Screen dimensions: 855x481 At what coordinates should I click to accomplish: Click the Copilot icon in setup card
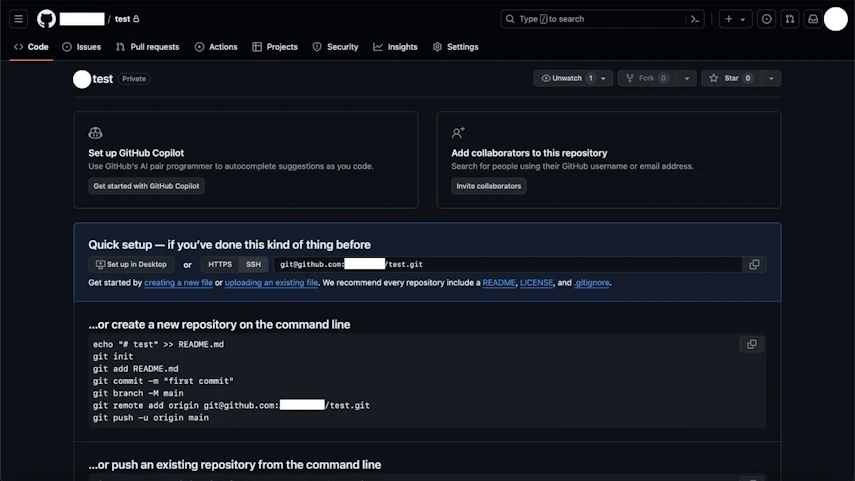(x=95, y=133)
